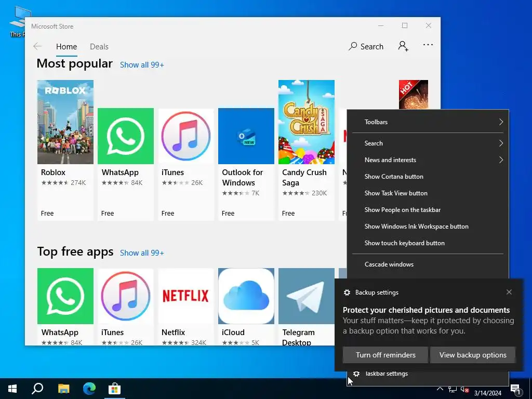The image size is (532, 399).
Task: Click the network status tray icon
Action: [x=453, y=390]
